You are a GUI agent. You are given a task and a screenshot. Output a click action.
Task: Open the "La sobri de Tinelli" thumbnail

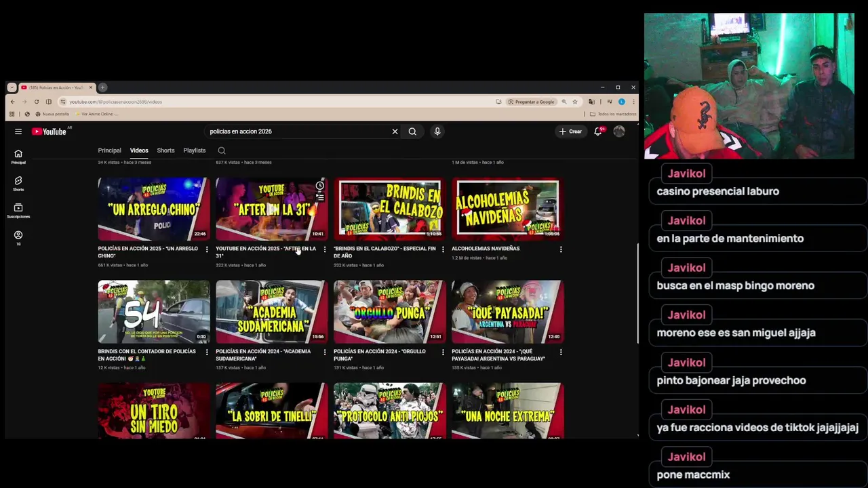(271, 411)
